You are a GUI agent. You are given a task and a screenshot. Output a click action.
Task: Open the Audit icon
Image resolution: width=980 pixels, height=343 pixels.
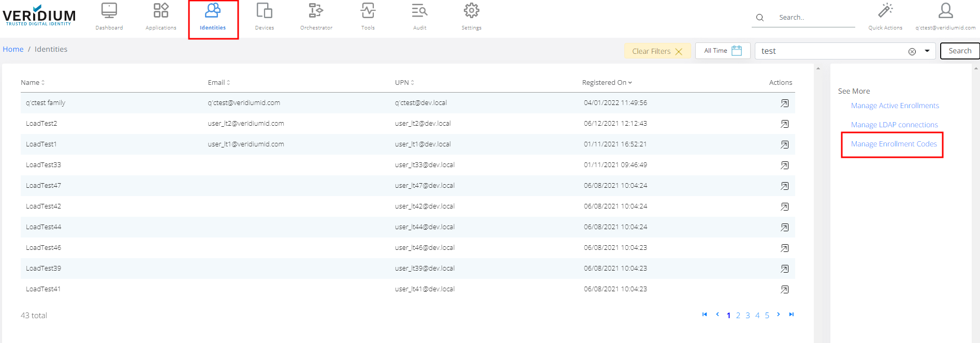point(420,11)
